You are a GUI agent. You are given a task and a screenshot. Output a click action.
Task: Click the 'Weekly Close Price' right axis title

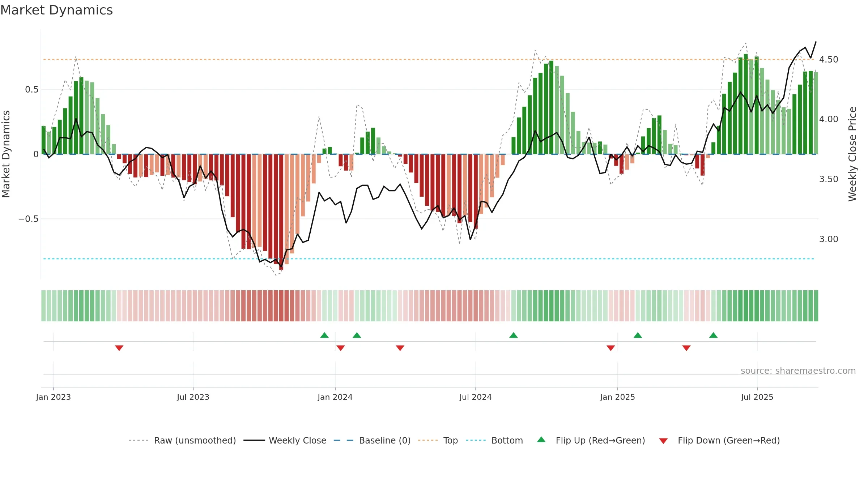tap(852, 154)
